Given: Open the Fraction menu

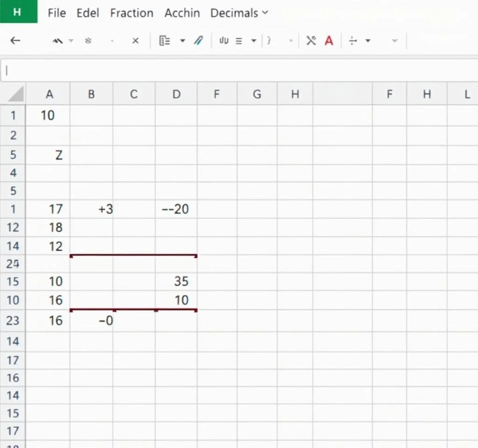Looking at the screenshot, I should (x=132, y=13).
